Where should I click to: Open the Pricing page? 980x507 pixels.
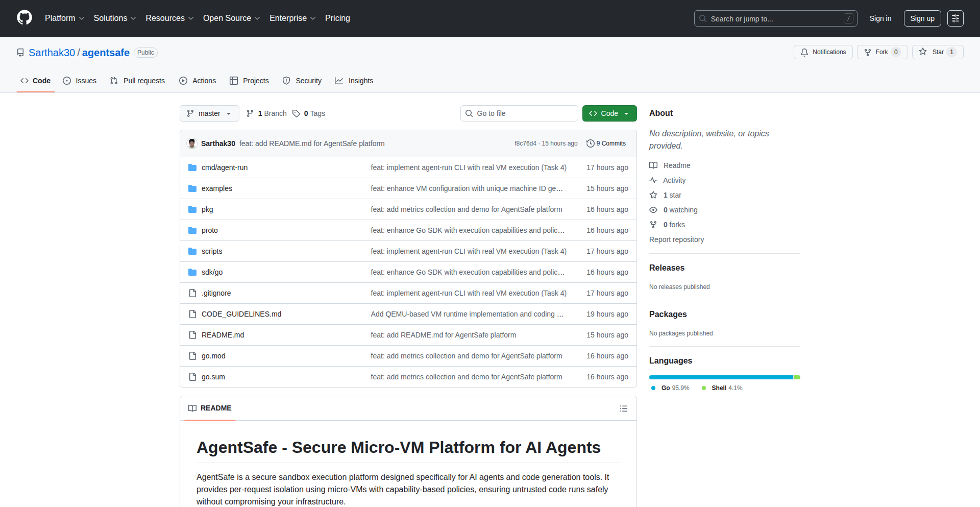coord(337,18)
